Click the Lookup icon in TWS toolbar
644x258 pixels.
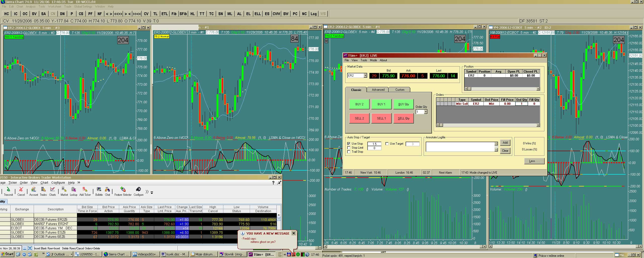pos(73,190)
